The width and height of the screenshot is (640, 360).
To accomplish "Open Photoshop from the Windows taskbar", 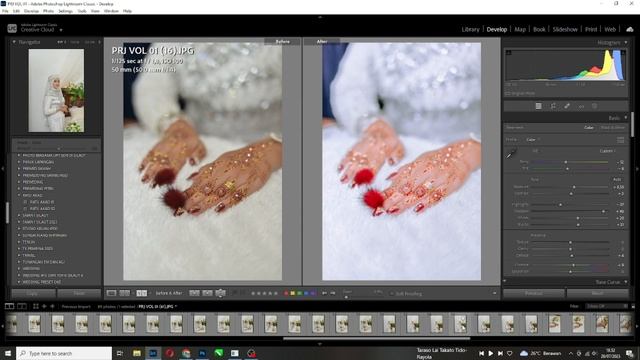I will point(202,353).
